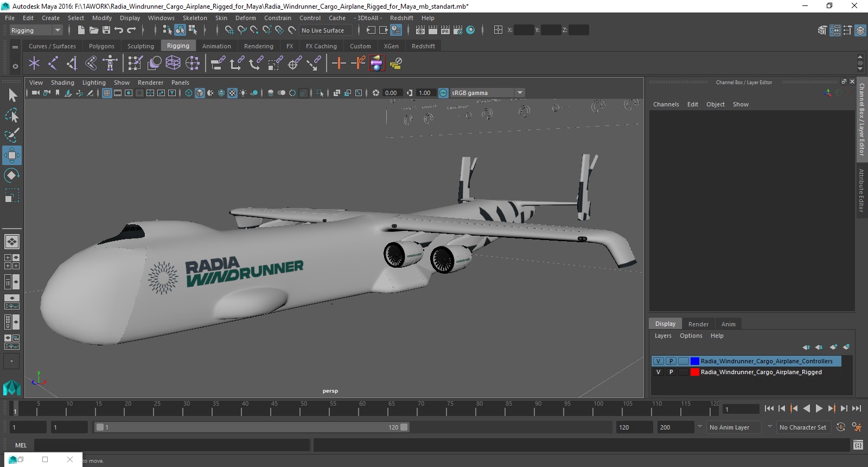Open the No Anim Layer dropdown arrow
This screenshot has width=868, height=467.
(700, 427)
